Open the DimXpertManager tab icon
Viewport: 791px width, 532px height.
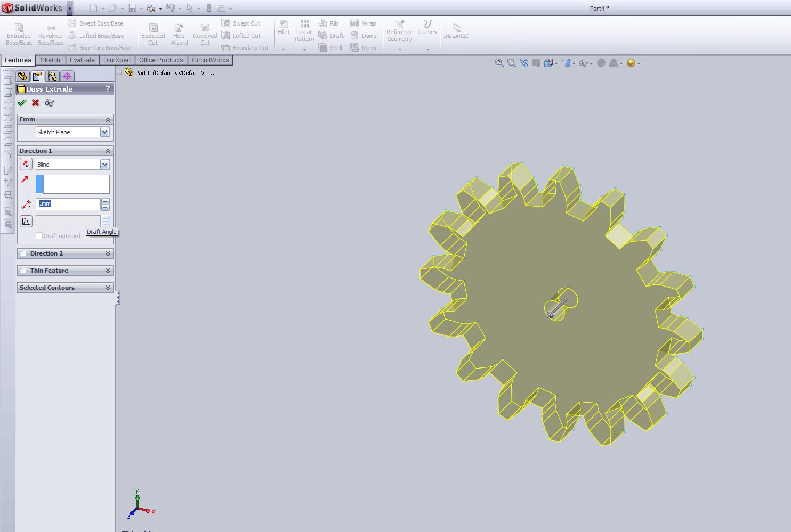click(x=67, y=76)
